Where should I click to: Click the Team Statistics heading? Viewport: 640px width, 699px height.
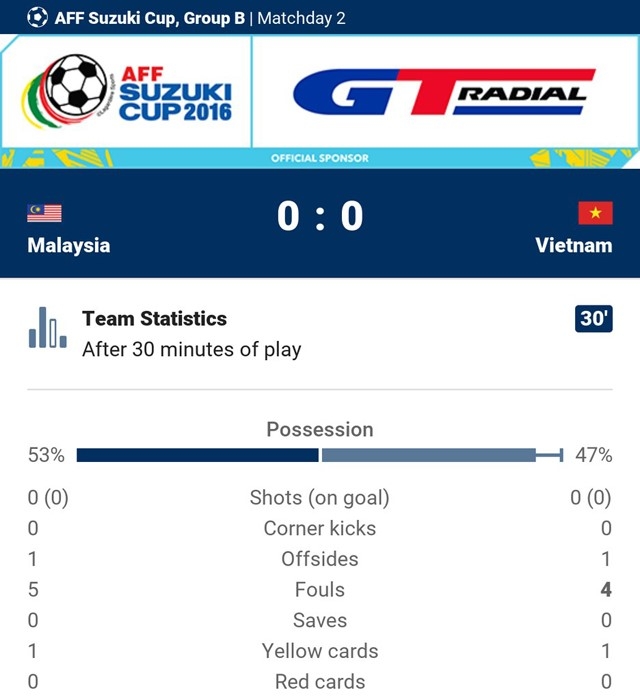click(154, 319)
